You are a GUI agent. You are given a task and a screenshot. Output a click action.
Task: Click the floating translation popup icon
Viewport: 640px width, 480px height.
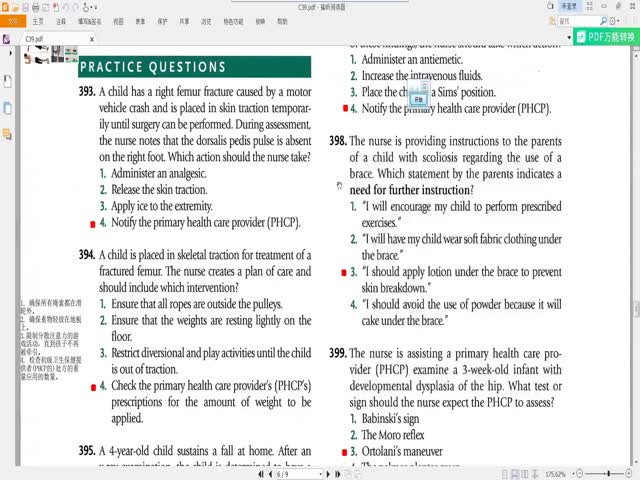pos(419,96)
